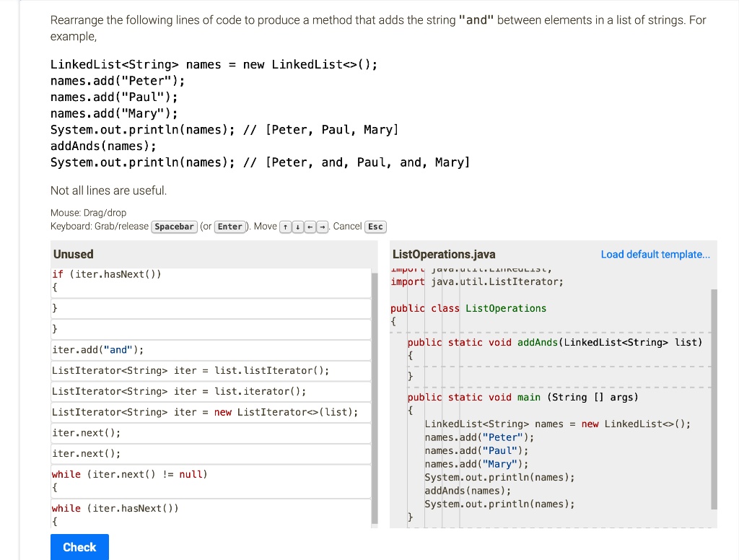739x560 pixels.
Task: Select the line iter.add("and");
Action: (x=97, y=349)
